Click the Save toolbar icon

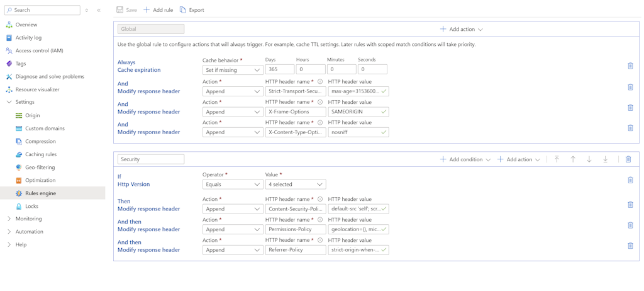pos(120,10)
